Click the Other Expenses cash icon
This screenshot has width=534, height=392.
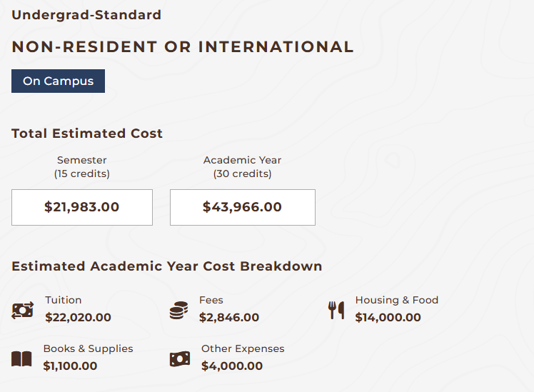click(180, 358)
